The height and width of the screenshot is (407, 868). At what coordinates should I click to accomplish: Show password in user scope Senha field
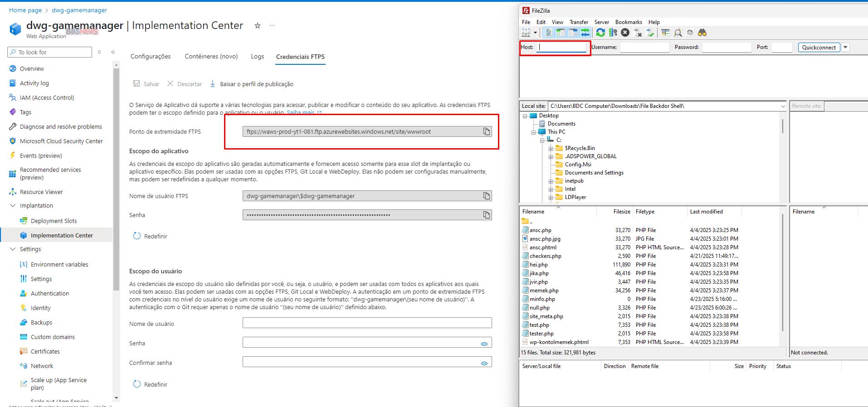pos(484,344)
